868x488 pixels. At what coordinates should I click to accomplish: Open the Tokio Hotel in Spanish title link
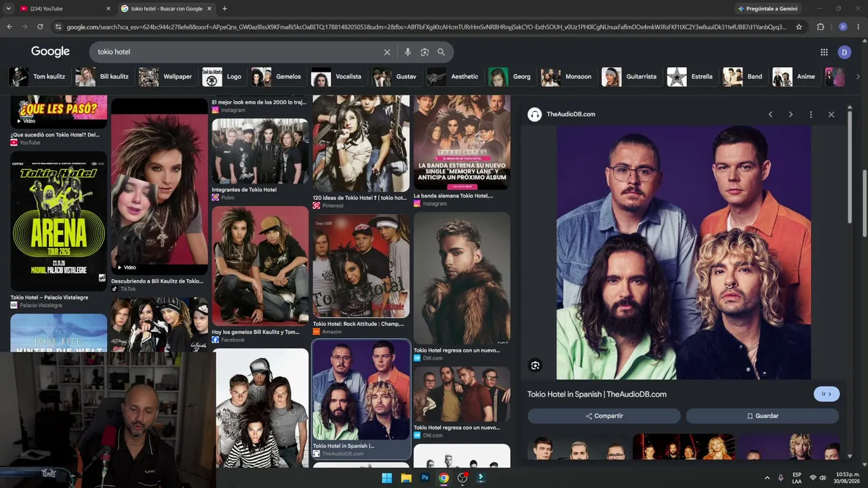coord(597,394)
